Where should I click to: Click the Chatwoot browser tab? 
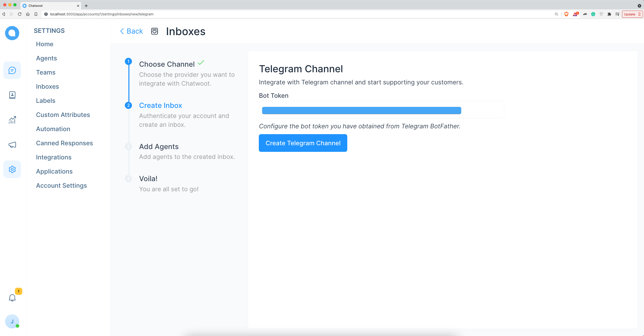pyautogui.click(x=51, y=6)
